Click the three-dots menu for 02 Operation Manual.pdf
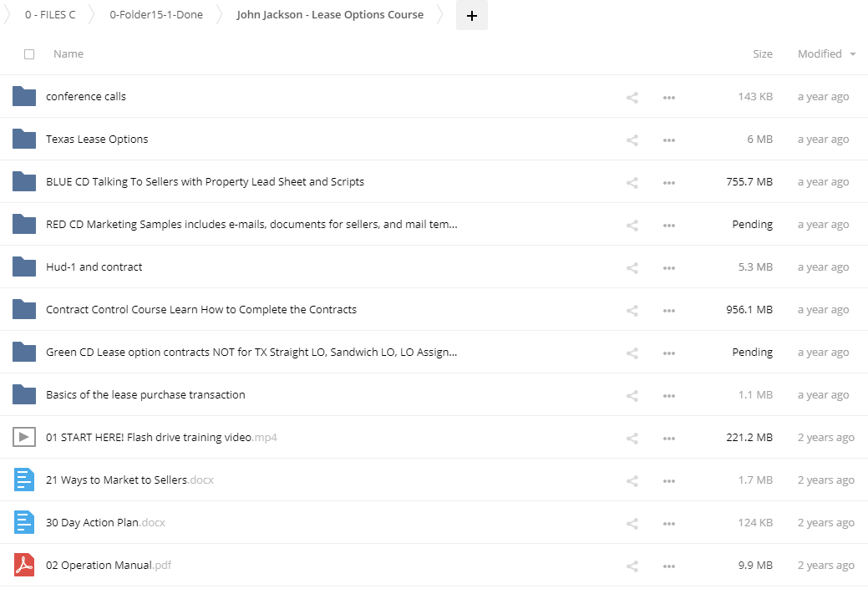The height and width of the screenshot is (599, 868). click(x=668, y=566)
